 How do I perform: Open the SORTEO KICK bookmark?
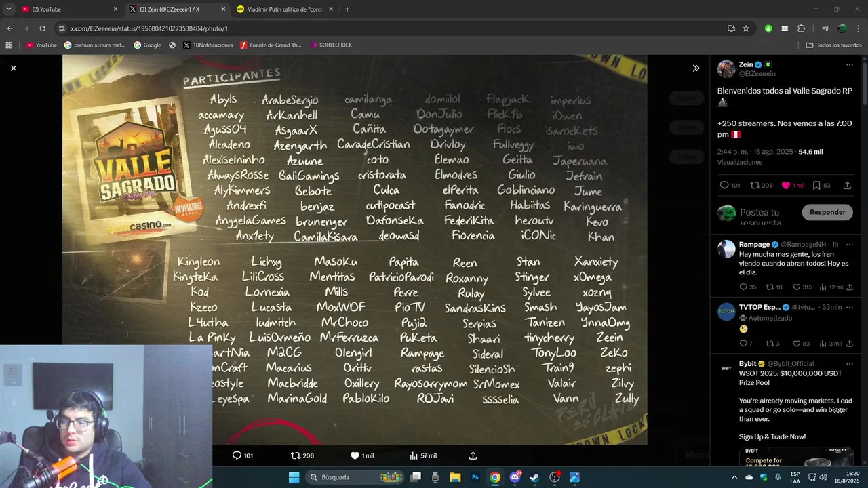pyautogui.click(x=331, y=45)
